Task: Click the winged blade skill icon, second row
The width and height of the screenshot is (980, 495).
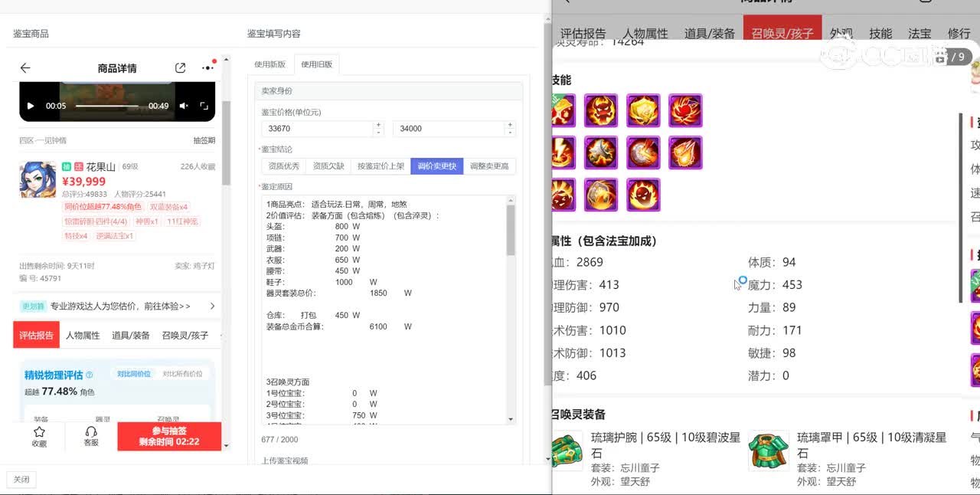Action: click(x=601, y=152)
